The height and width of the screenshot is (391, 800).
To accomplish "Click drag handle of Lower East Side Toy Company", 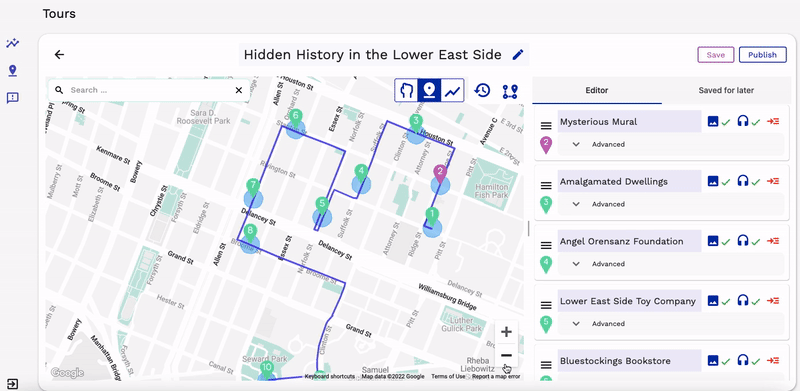I will tap(546, 305).
